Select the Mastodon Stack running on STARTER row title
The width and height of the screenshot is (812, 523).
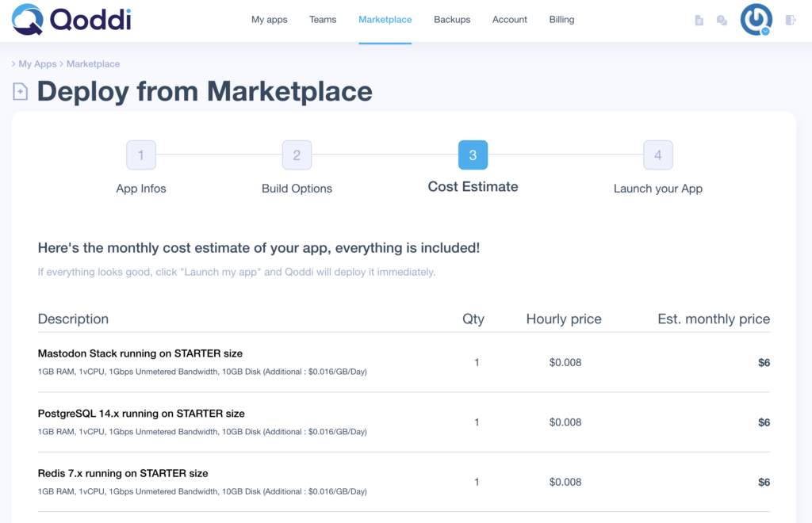point(140,353)
